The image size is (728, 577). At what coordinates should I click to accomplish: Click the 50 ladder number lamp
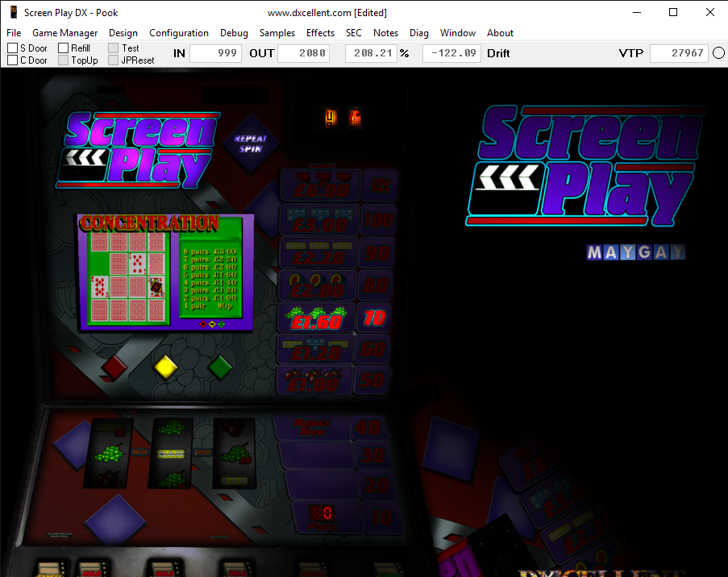pyautogui.click(x=372, y=380)
